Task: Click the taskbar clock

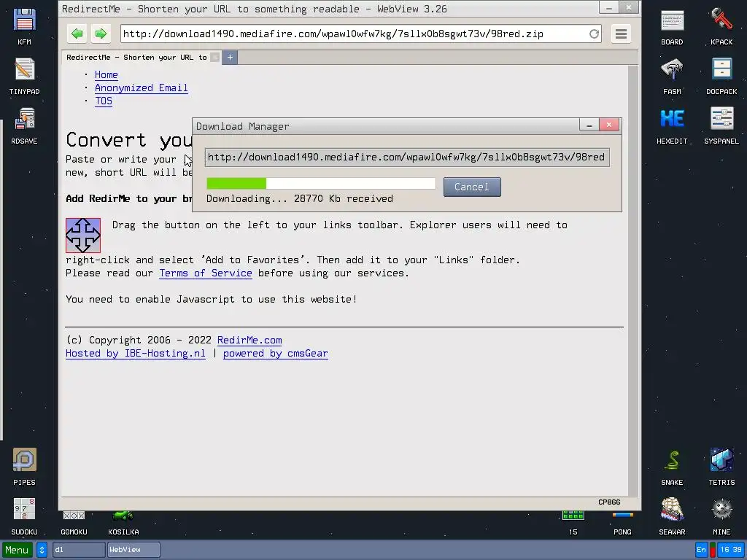Action: coord(731,550)
